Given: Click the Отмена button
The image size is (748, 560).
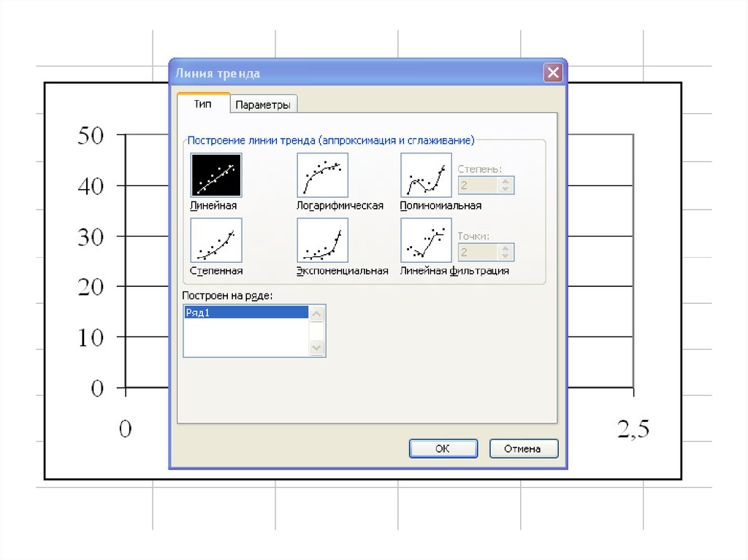Looking at the screenshot, I should click(523, 448).
